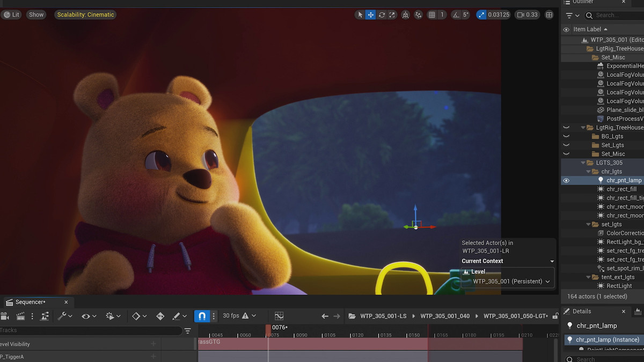
Task: Select ColorCorrection actor in set_lgts
Action: click(x=602, y=233)
